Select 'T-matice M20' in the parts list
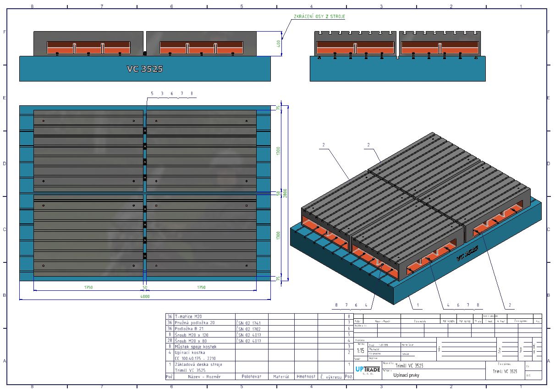Screen dimensions: 555x392 pos(188,316)
